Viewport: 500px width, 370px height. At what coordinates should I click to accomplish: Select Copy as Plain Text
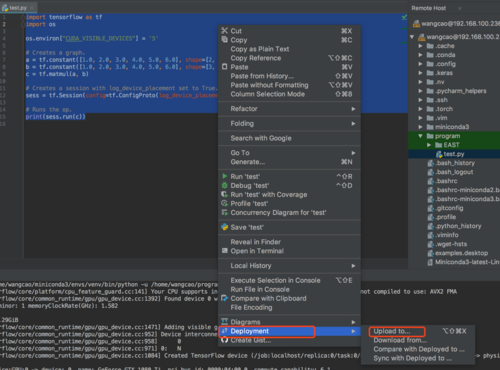click(x=289, y=49)
